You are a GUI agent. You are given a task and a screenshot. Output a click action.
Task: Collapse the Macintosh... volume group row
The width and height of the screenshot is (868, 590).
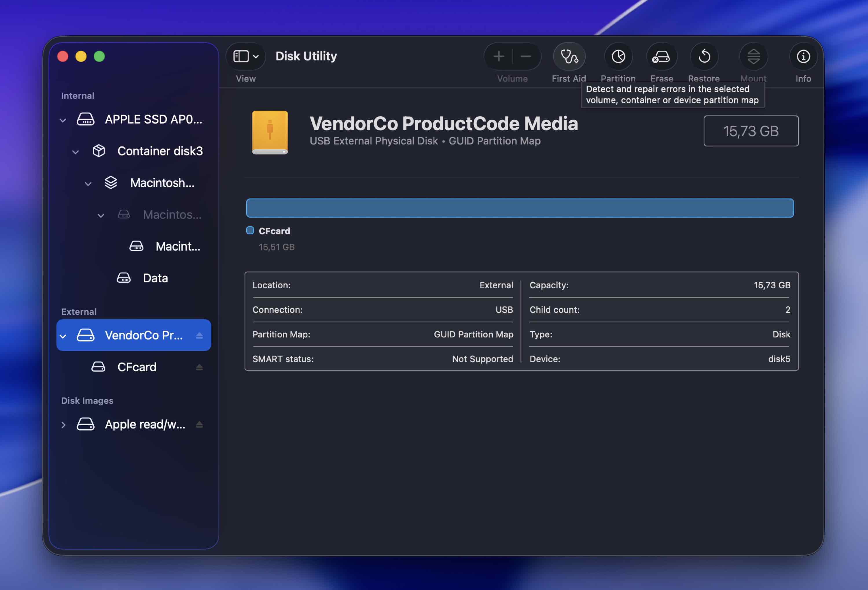coord(88,184)
